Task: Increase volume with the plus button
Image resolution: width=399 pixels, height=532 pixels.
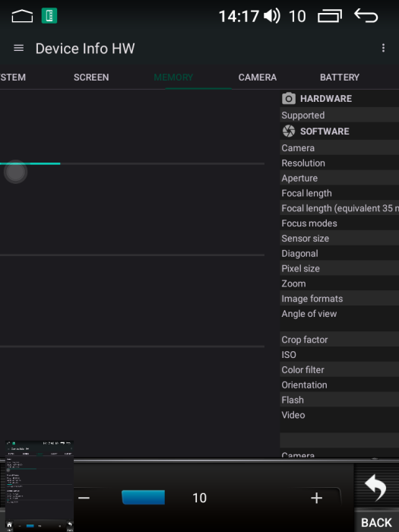Action: 317,498
